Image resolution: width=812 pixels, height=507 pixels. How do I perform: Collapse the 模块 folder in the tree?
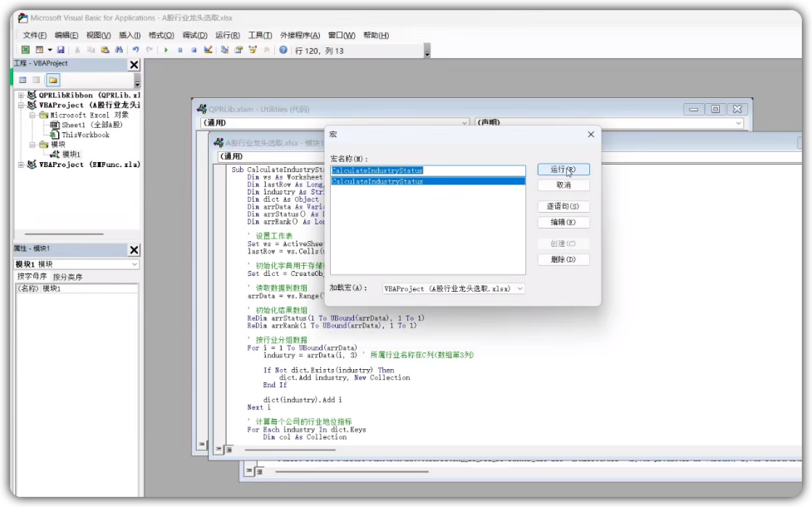32,145
